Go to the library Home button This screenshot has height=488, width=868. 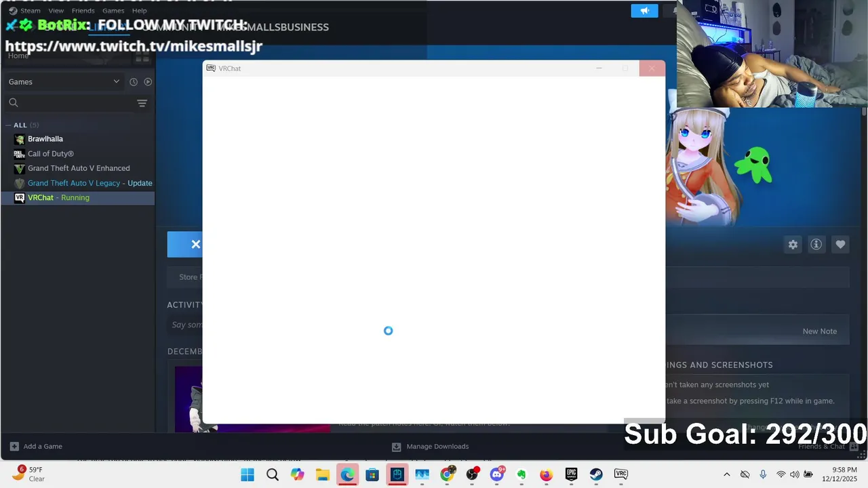coord(18,56)
